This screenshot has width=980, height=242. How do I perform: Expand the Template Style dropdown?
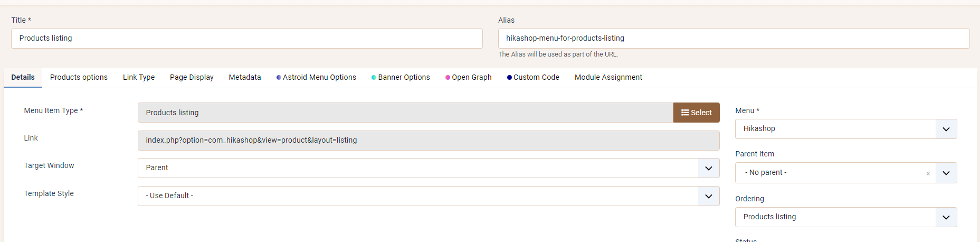click(x=428, y=196)
